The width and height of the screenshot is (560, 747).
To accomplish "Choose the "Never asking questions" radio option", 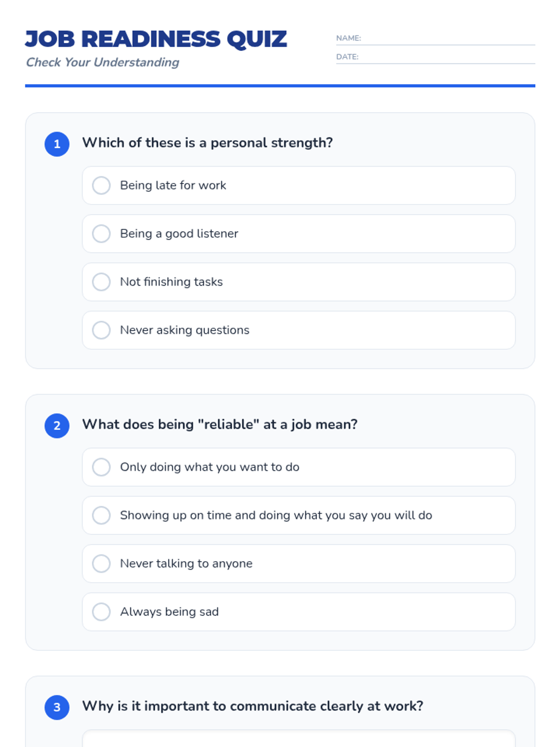I will (x=101, y=330).
